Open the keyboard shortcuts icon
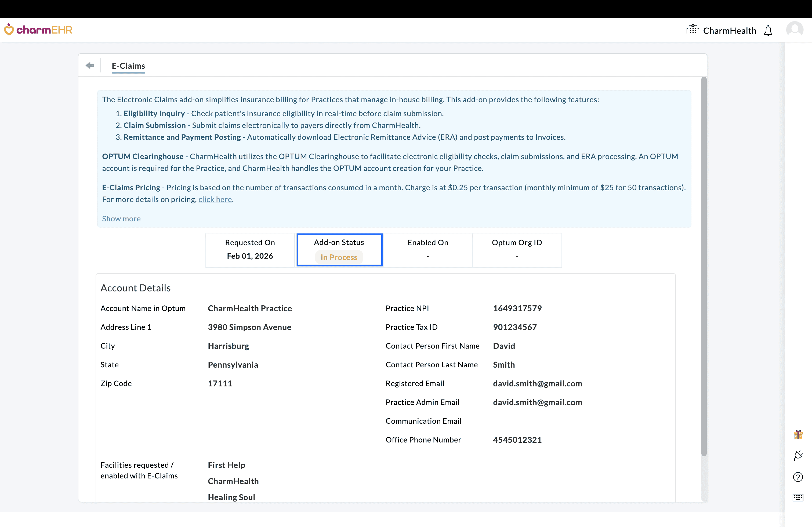 (798, 498)
